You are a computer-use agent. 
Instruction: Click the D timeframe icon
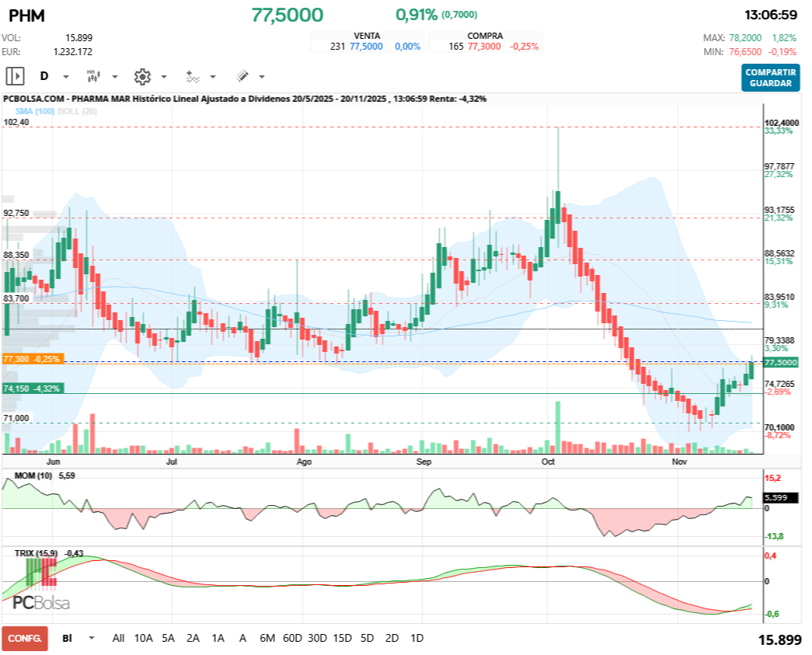[x=44, y=76]
